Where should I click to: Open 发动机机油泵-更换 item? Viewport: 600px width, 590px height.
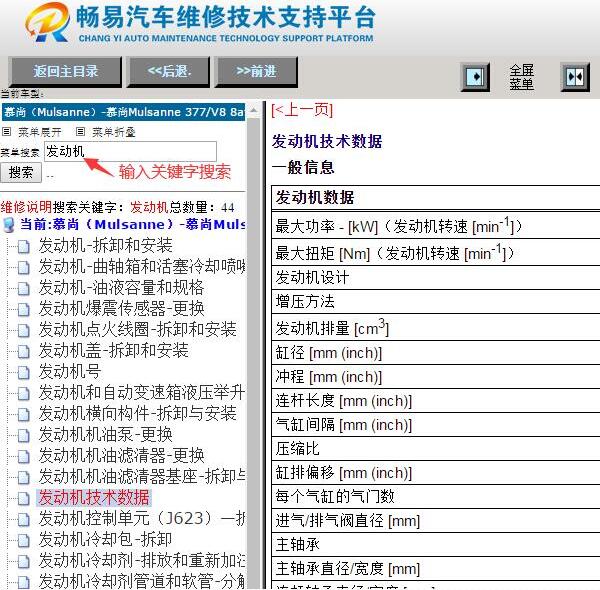[x=105, y=435]
